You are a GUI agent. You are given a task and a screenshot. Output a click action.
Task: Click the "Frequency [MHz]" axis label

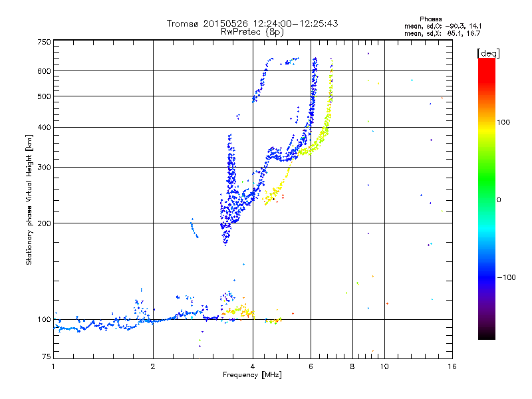(252, 375)
